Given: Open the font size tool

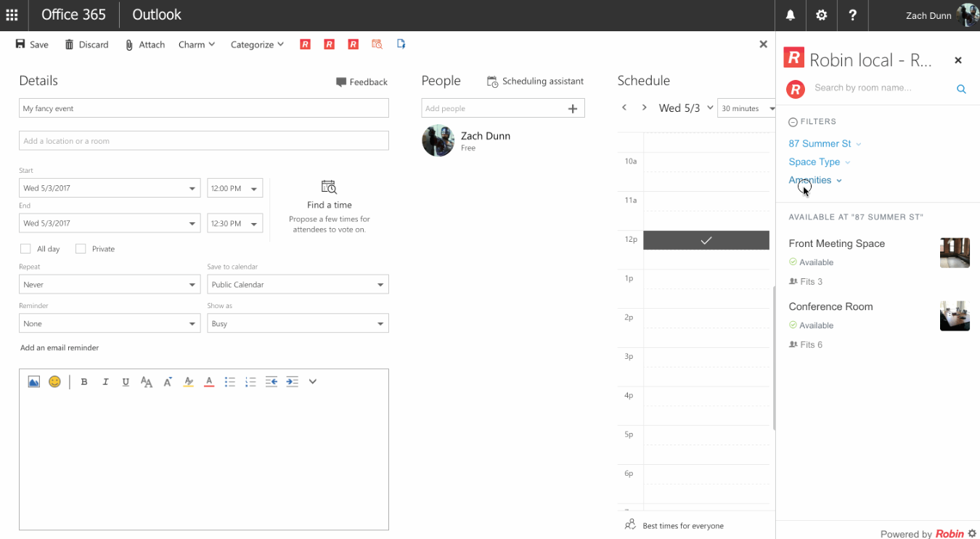Looking at the screenshot, I should tap(147, 381).
